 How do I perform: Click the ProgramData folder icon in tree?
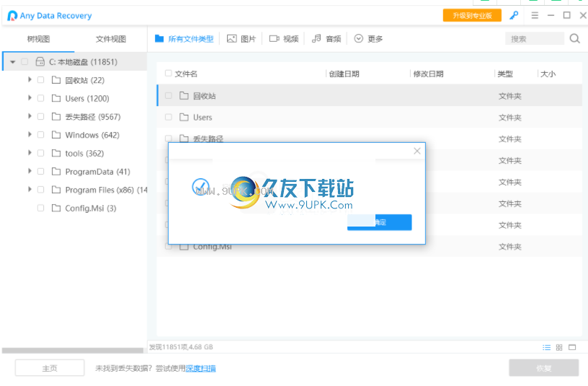coord(56,172)
